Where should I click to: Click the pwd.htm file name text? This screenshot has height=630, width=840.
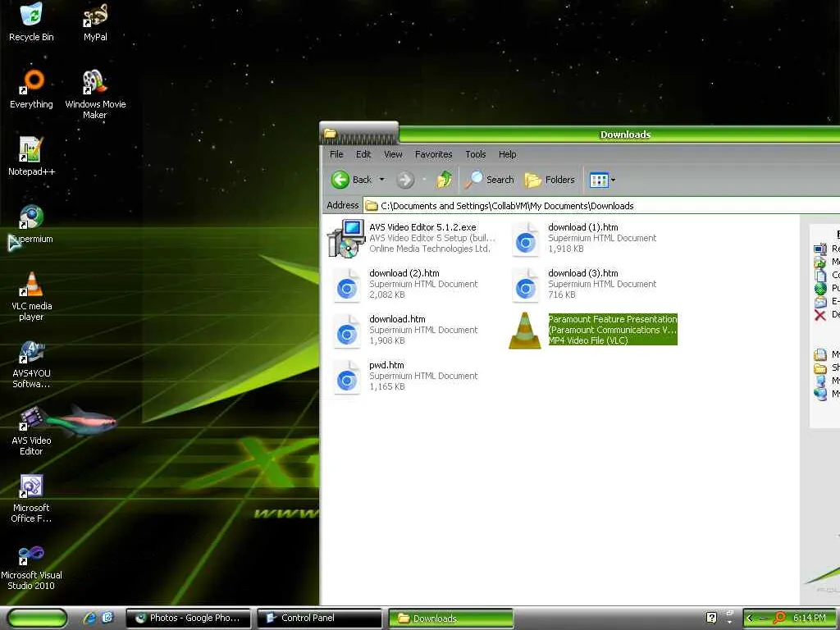[386, 365]
